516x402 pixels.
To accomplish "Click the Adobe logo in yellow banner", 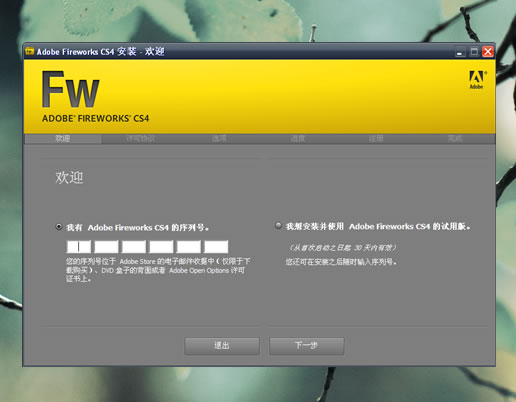I will (477, 80).
